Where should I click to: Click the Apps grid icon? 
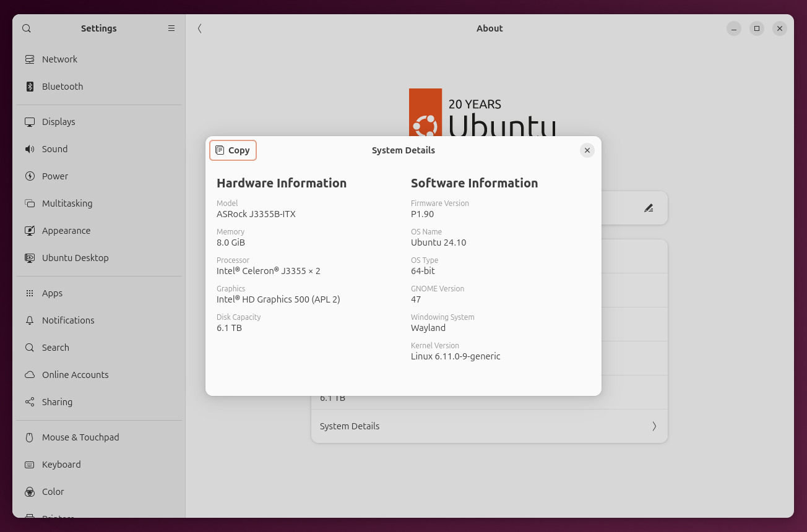[x=30, y=293]
